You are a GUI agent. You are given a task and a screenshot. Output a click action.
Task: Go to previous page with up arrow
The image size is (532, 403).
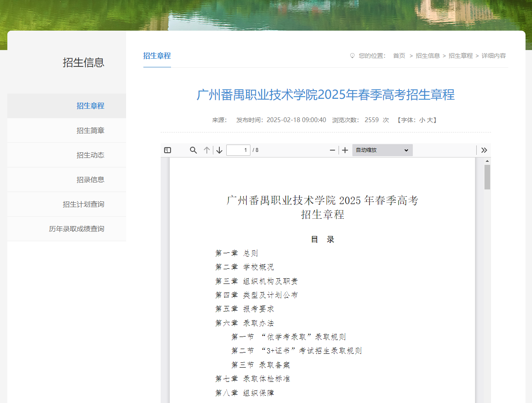[x=206, y=150]
